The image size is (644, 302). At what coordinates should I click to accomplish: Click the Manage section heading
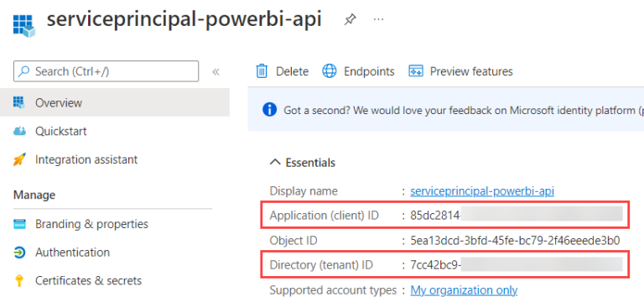click(x=34, y=195)
